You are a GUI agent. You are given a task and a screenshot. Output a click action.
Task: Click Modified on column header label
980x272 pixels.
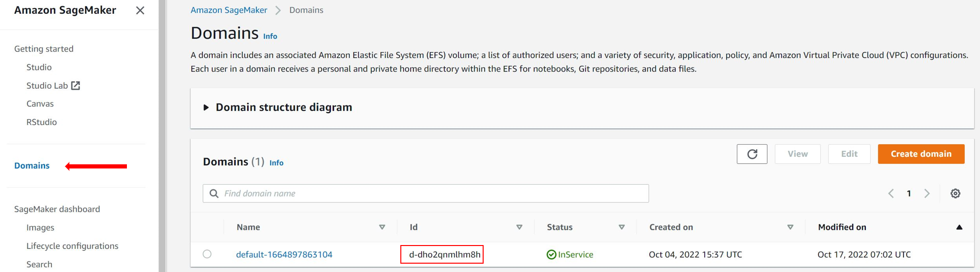tap(842, 227)
